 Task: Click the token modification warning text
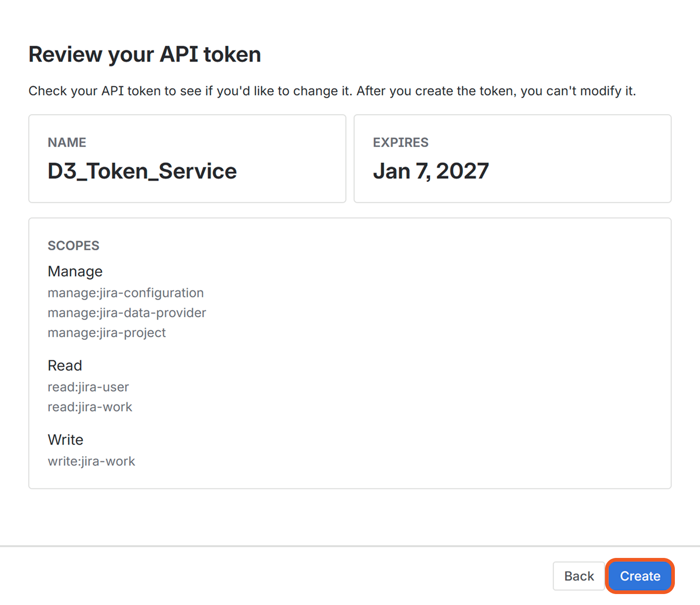(333, 91)
